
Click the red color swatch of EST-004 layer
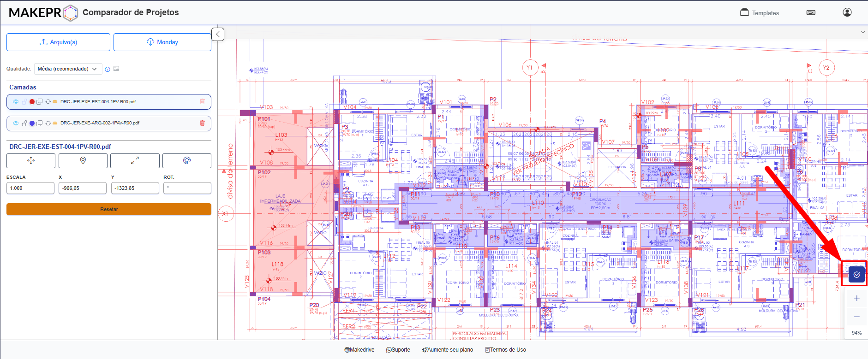(32, 102)
